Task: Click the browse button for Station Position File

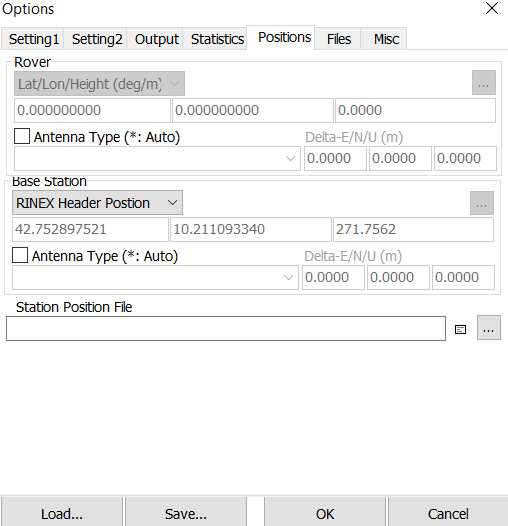Action: pyautogui.click(x=489, y=327)
